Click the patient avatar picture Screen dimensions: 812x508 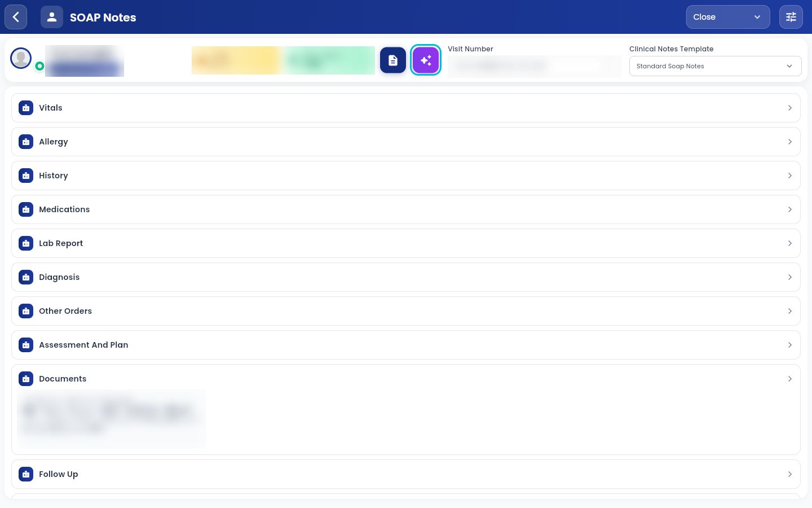tap(21, 58)
